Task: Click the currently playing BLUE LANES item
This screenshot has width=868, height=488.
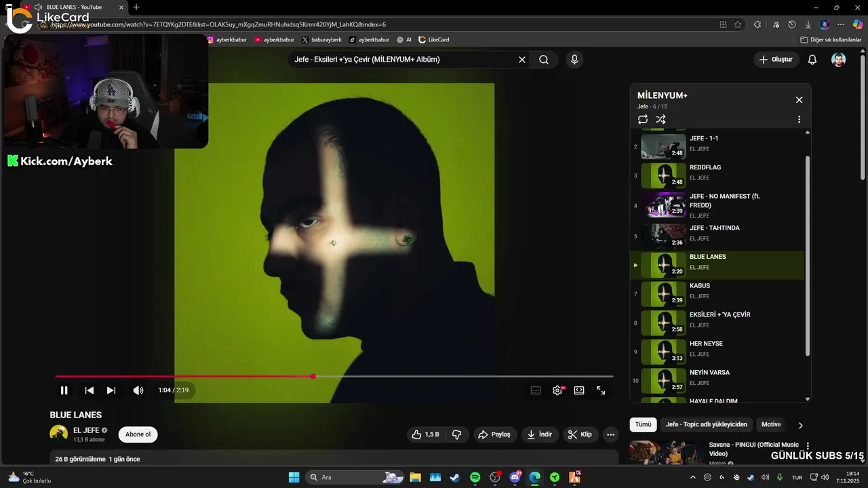Action: [x=717, y=265]
